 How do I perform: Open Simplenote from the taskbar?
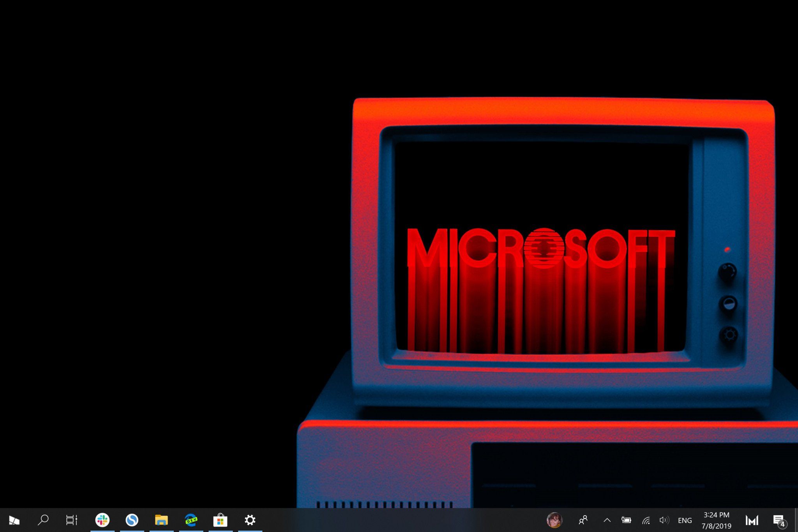[132, 520]
